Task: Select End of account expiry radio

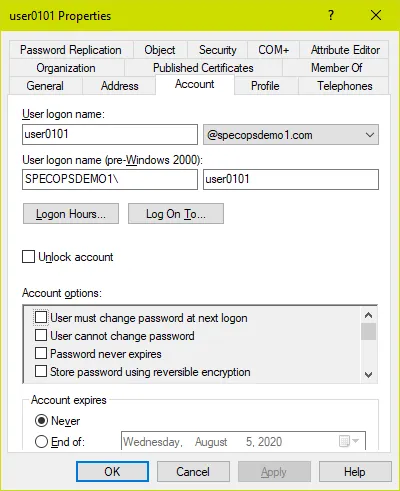Action: pos(41,442)
